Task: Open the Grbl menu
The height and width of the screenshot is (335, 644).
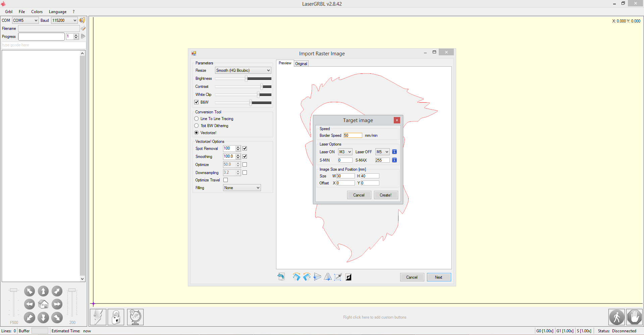Action: (x=9, y=12)
